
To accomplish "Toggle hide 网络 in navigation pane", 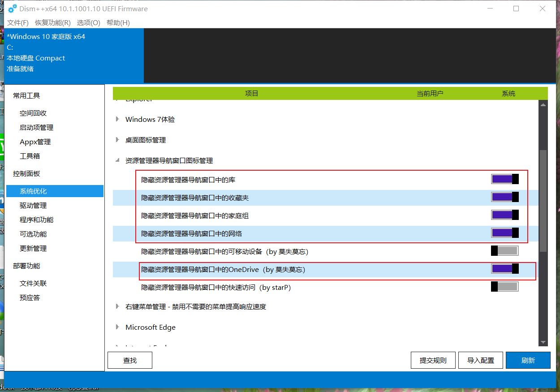I will point(505,233).
